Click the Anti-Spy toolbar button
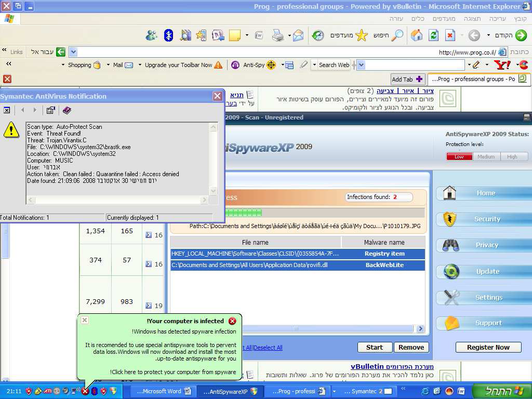 [x=259, y=65]
